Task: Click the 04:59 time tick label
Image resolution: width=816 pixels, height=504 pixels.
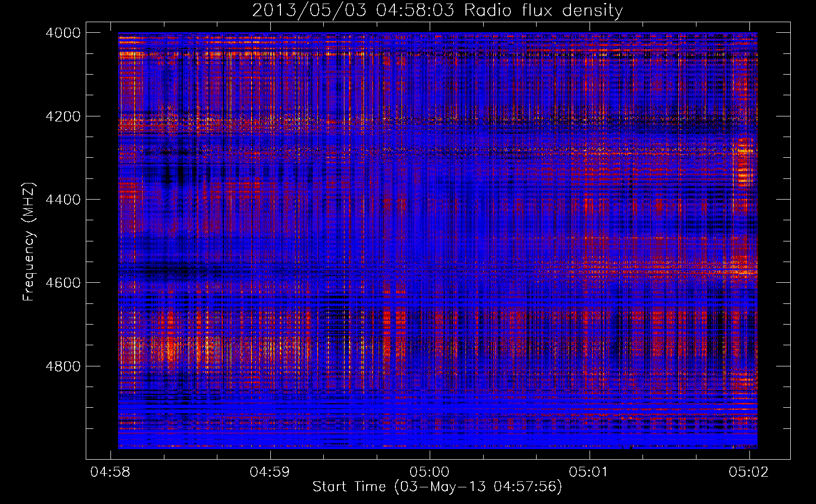Action: (270, 472)
